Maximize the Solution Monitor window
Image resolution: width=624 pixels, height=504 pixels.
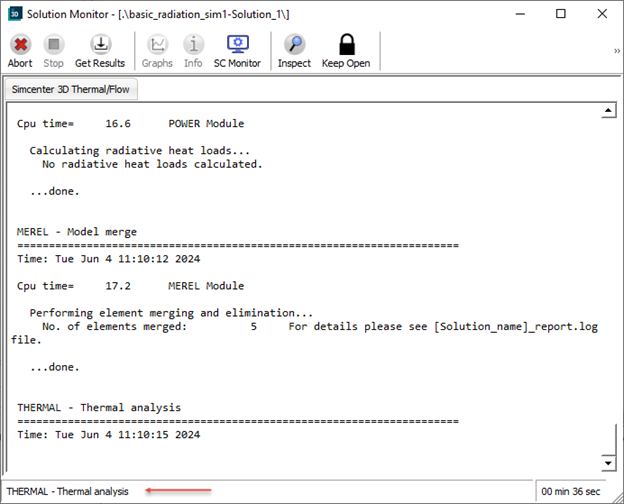(x=561, y=14)
